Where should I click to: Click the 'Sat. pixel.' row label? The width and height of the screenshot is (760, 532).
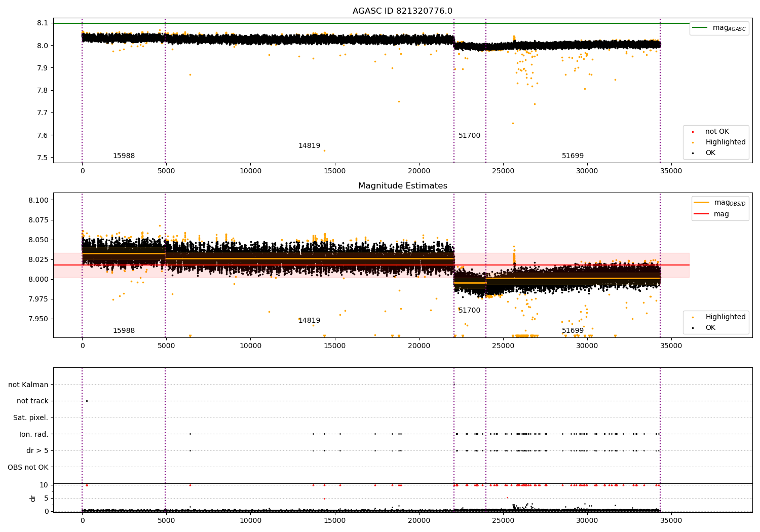(x=30, y=418)
